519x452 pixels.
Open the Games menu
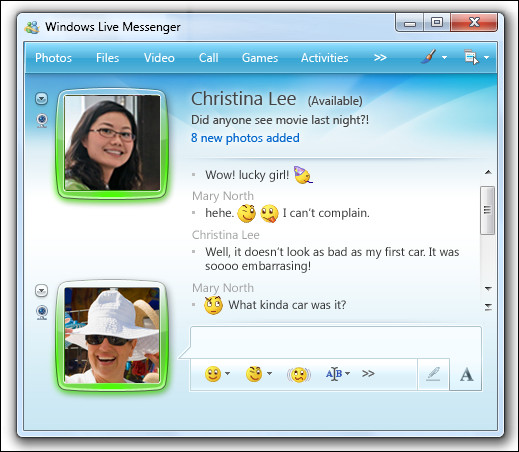pos(260,58)
